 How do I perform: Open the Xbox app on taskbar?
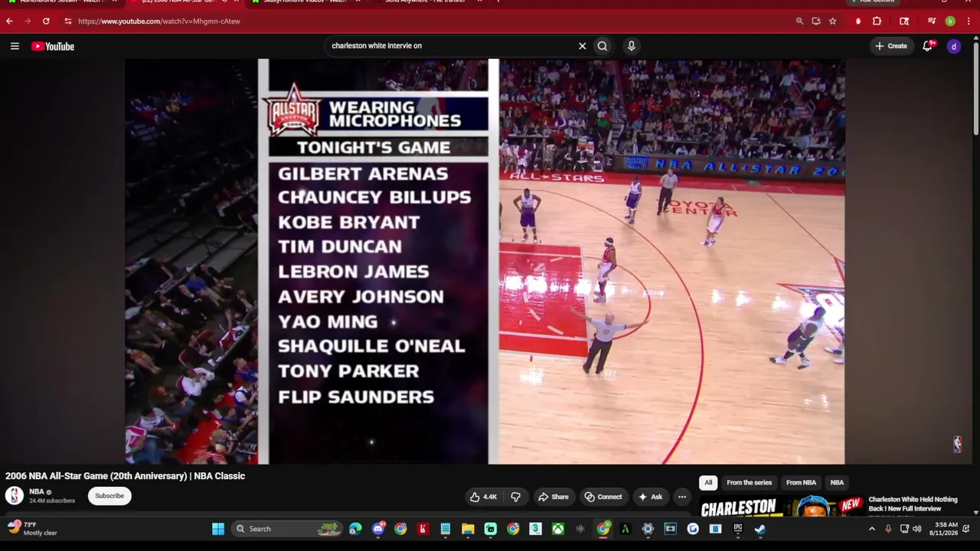[x=559, y=529]
